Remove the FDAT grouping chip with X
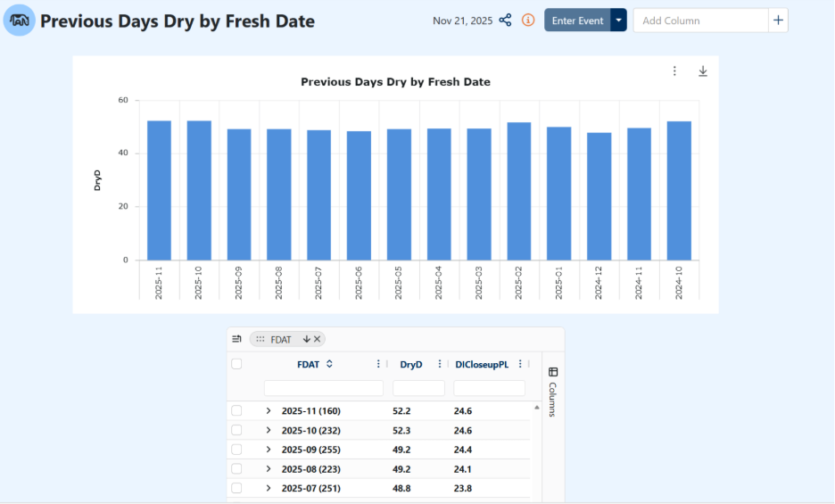 317,339
